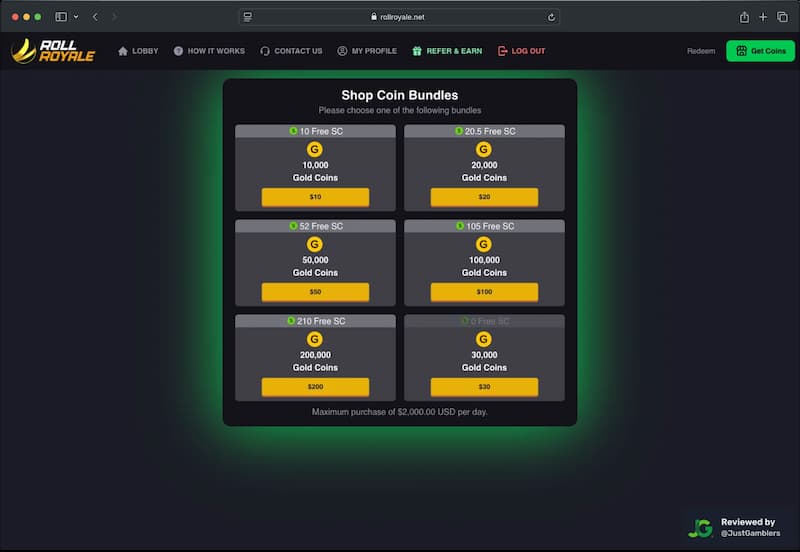Screen dimensions: 800x552
Task: Click gold coin icon above 100,000
Action: [484, 244]
